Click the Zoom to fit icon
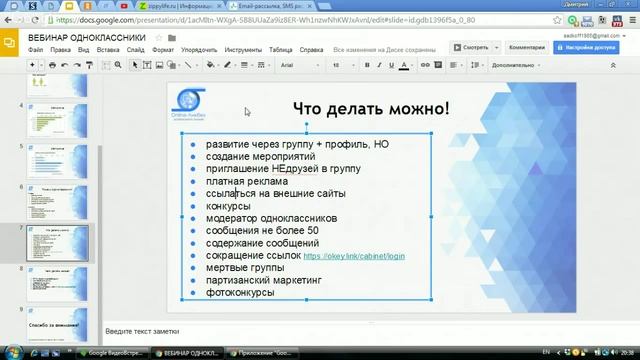Viewport: 640px width, 360px height. [x=106, y=65]
